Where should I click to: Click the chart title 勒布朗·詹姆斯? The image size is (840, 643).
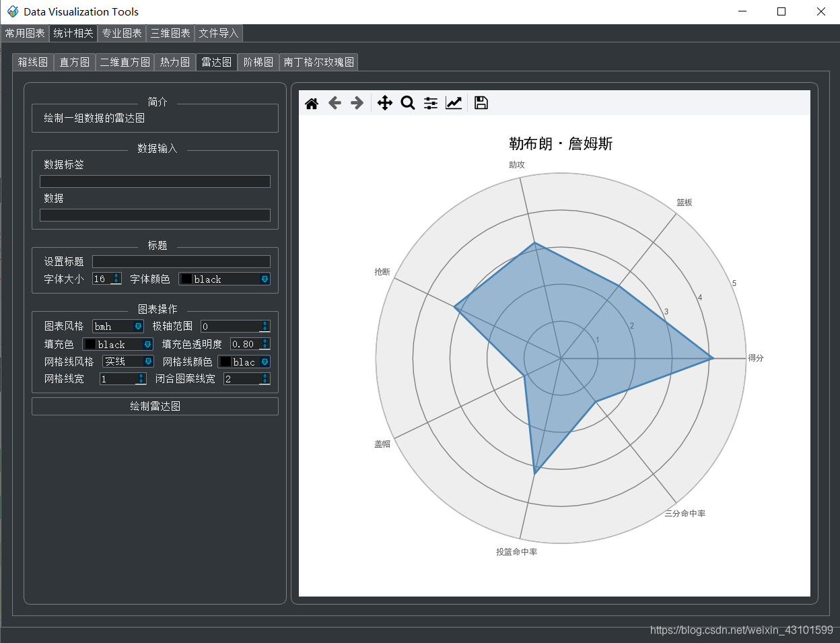point(561,143)
